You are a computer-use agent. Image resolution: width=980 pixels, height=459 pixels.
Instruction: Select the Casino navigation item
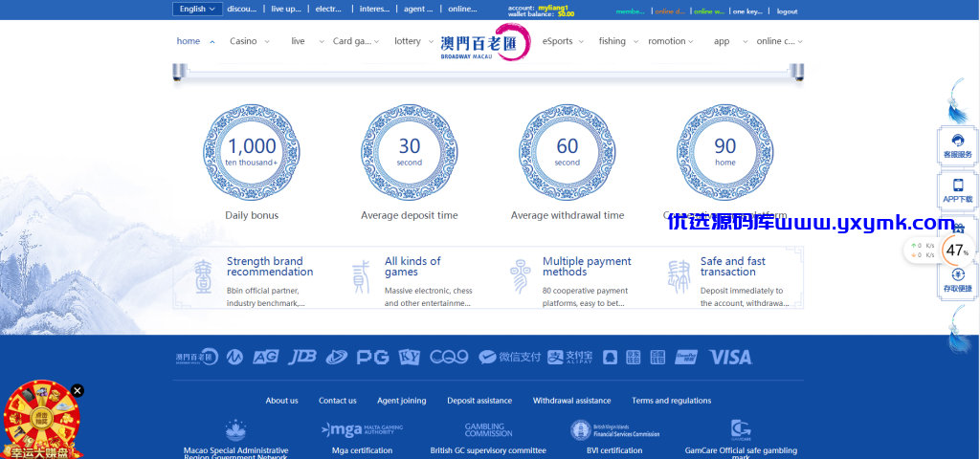tap(243, 41)
